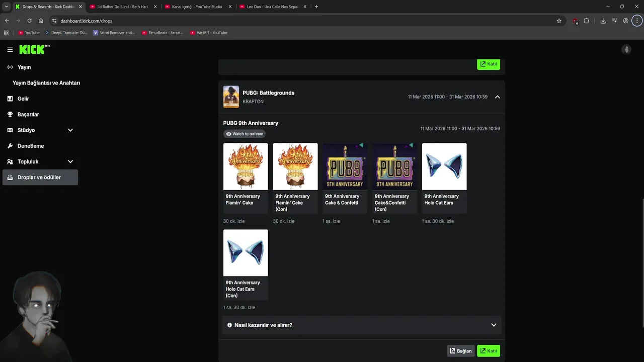Open the media control icon
The image size is (644, 362).
click(x=614, y=21)
